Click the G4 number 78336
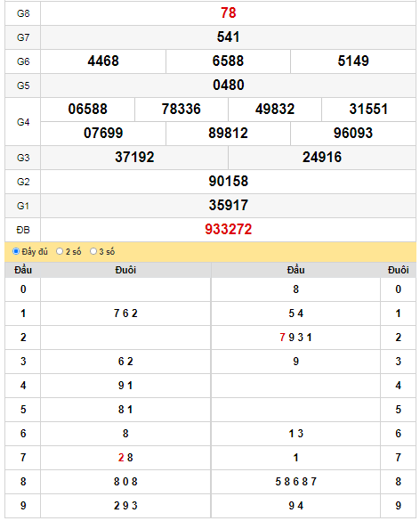 [x=182, y=109]
